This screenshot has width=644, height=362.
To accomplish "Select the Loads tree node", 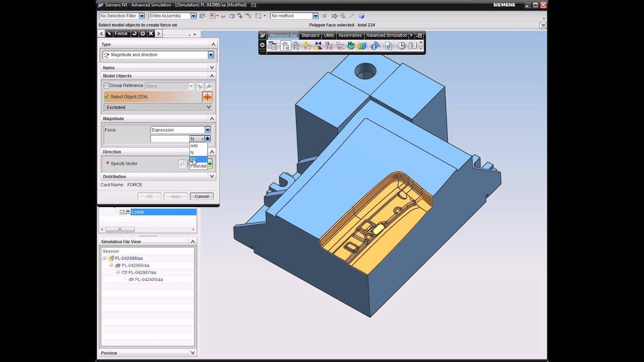I will pyautogui.click(x=137, y=212).
